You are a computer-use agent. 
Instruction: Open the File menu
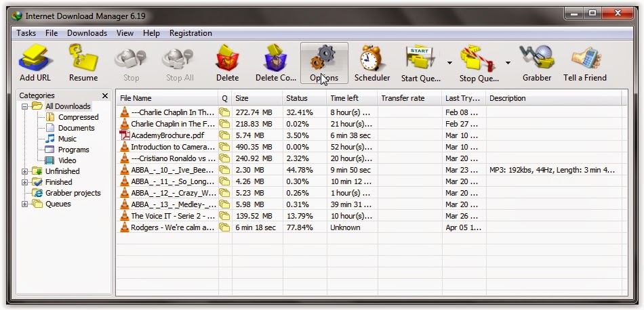[x=52, y=33]
